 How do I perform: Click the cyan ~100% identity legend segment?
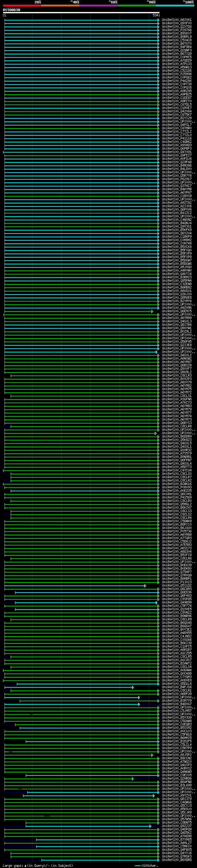pyautogui.click(x=175, y=6)
